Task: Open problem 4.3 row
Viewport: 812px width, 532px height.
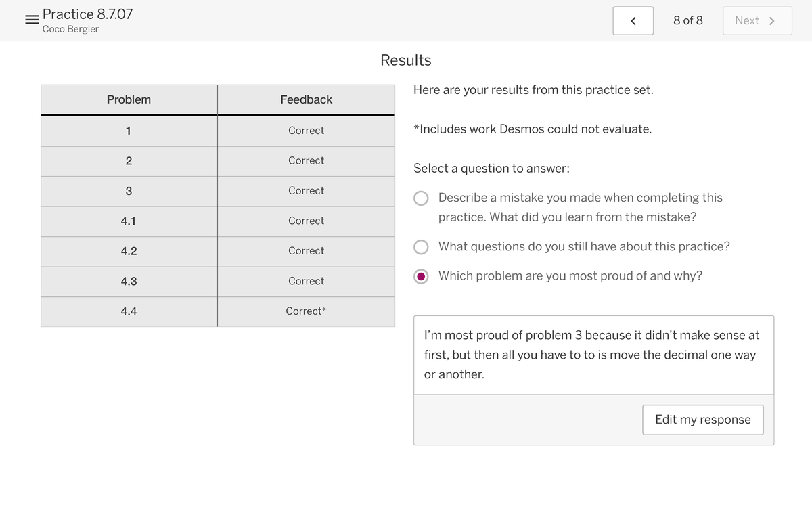Action: [129, 281]
